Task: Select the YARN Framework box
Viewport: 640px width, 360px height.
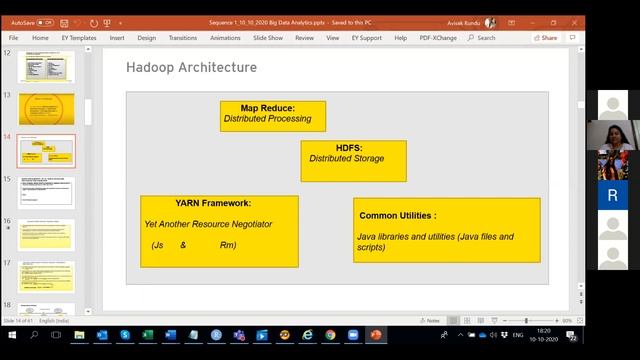Action: pos(219,231)
